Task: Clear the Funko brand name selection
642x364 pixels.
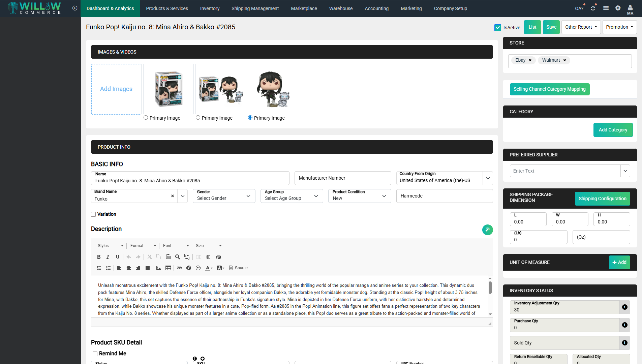Action: coord(173,196)
